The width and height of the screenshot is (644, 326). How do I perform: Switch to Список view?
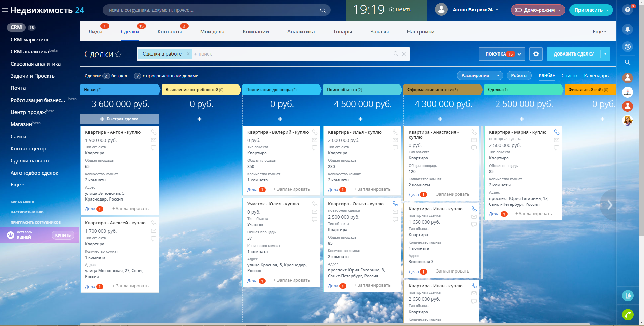(x=570, y=76)
